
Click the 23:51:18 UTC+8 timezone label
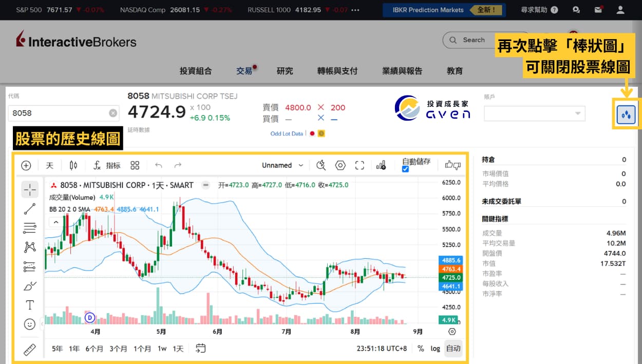point(382,348)
